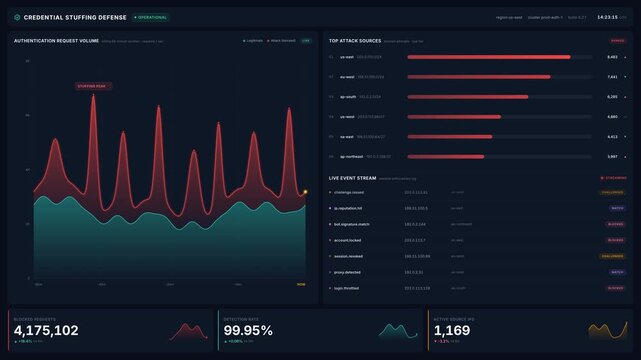Viewport: 641px width, 360px height.
Task: Select the sa-east attack source row
Action: click(x=478, y=137)
